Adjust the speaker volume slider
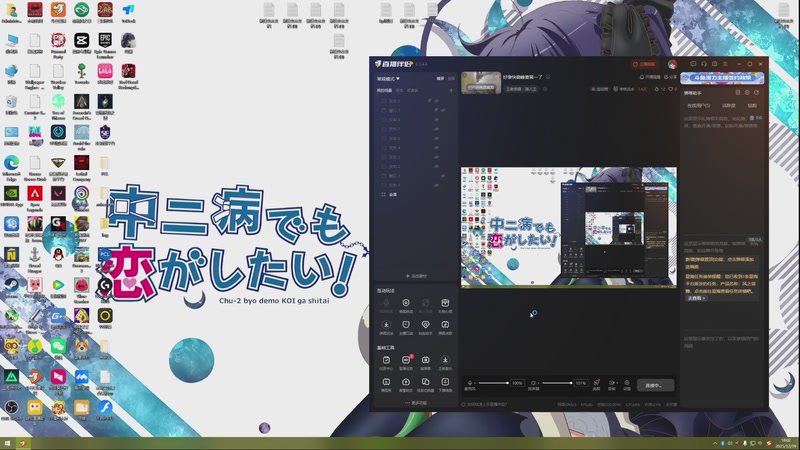800x450 pixels. [557, 383]
